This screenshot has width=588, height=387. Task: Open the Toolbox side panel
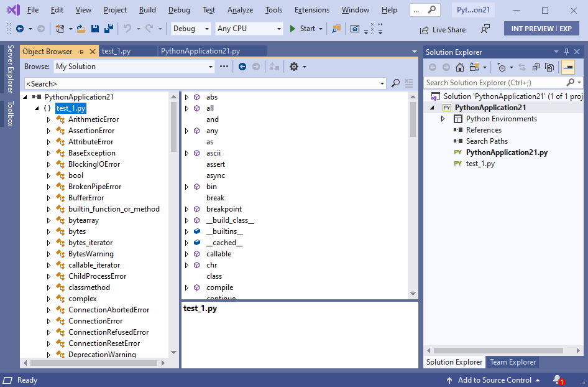click(10, 113)
